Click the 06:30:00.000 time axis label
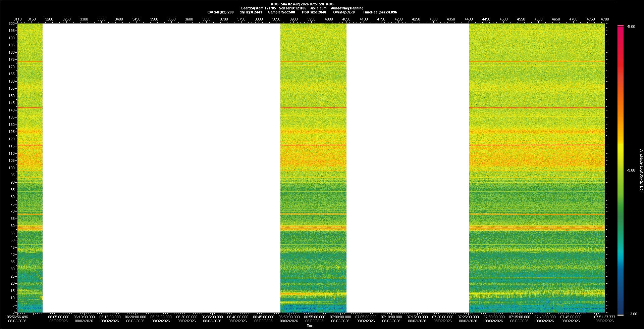The height and width of the screenshot is (329, 644). 186,317
